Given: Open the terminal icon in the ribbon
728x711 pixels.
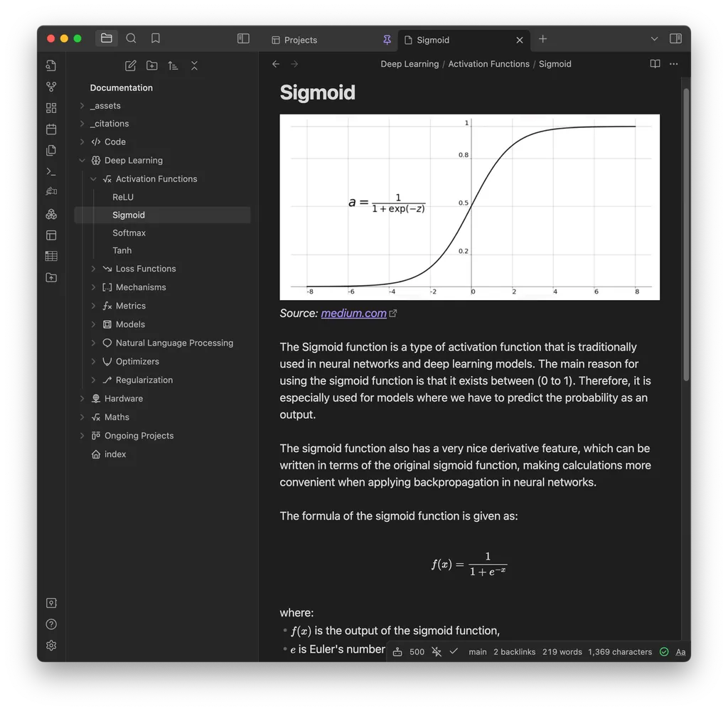Looking at the screenshot, I should (x=51, y=171).
